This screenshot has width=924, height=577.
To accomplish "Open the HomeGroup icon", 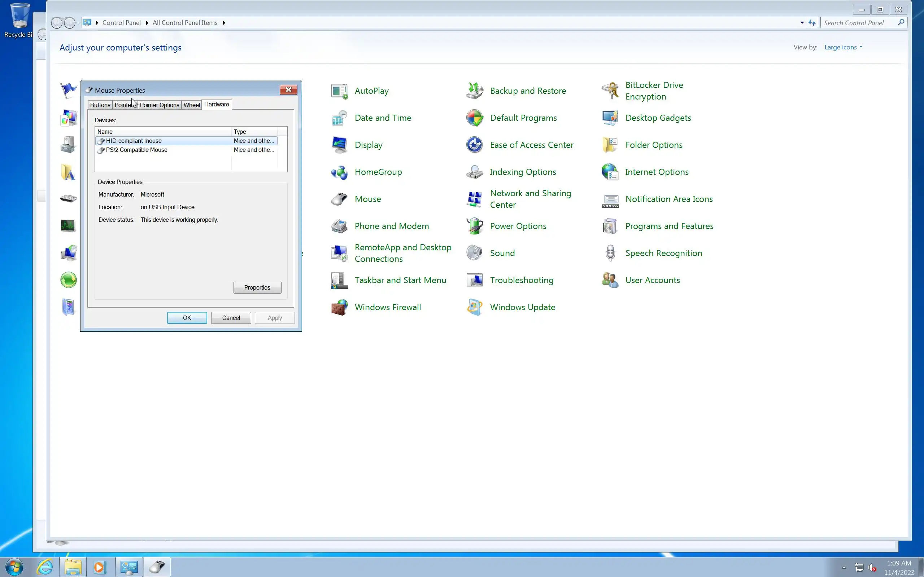I will 339,172.
